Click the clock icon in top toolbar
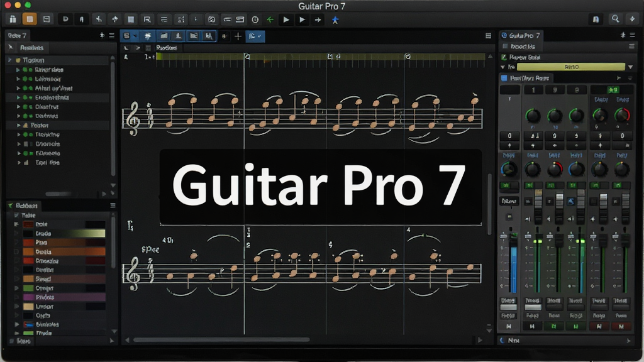Screen dimensions: 644x362 coord(255,19)
